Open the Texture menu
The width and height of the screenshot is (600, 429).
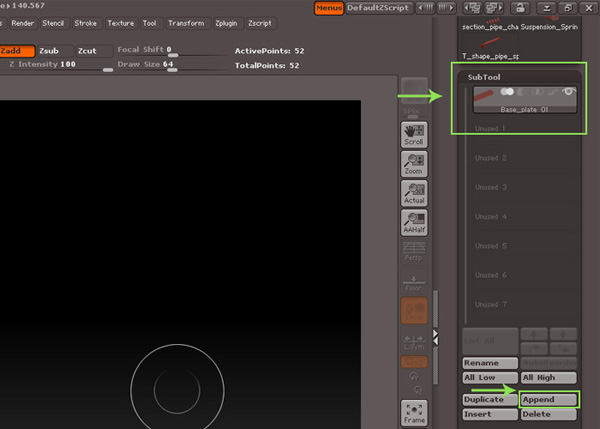pos(120,22)
